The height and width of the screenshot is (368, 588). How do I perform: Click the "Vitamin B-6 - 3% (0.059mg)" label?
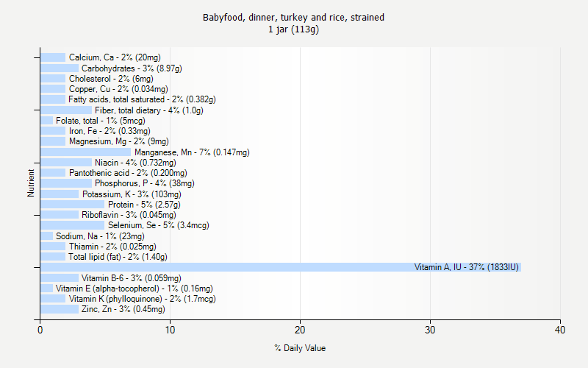point(132,278)
